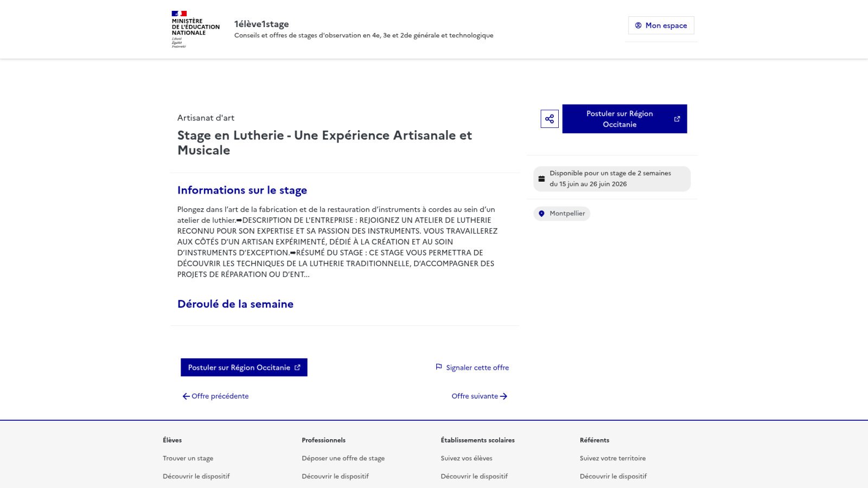Click the stage description paragraph
The image size is (868, 488).
click(x=337, y=242)
